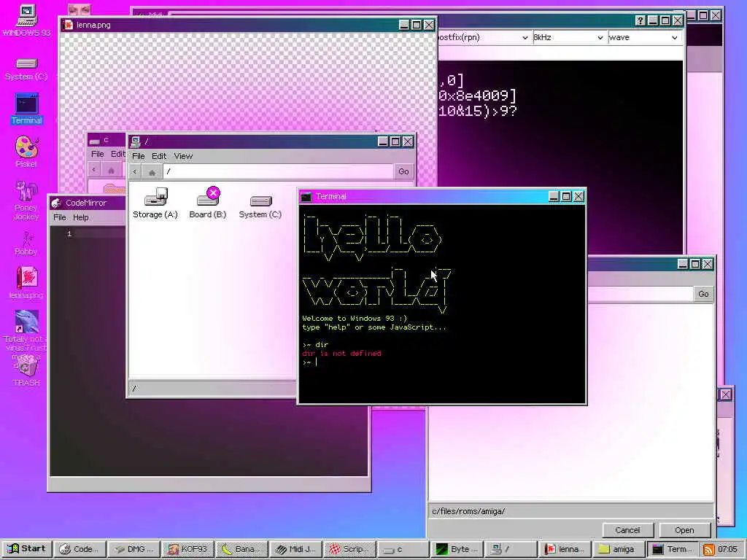
Task: Click the RSS feed tray icon
Action: (x=709, y=549)
